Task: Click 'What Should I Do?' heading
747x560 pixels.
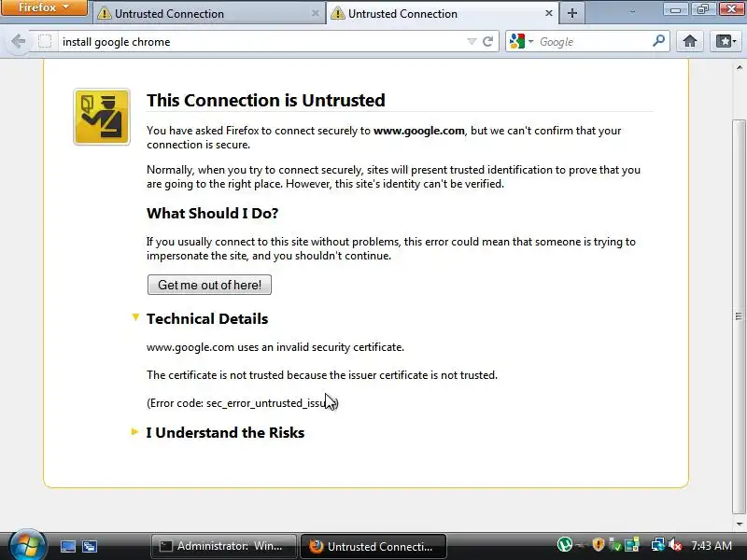Action: coord(213,213)
